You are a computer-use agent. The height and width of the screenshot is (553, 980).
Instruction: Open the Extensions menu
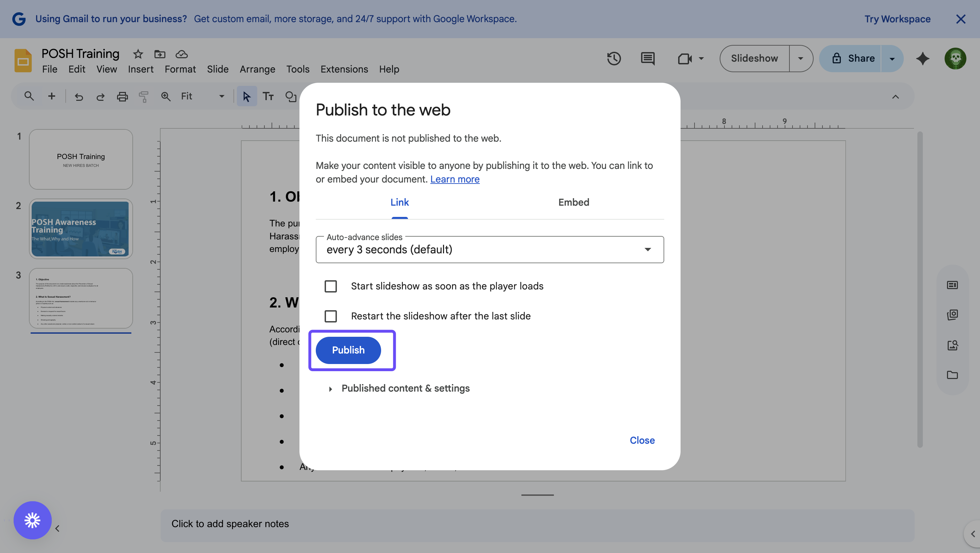(344, 69)
